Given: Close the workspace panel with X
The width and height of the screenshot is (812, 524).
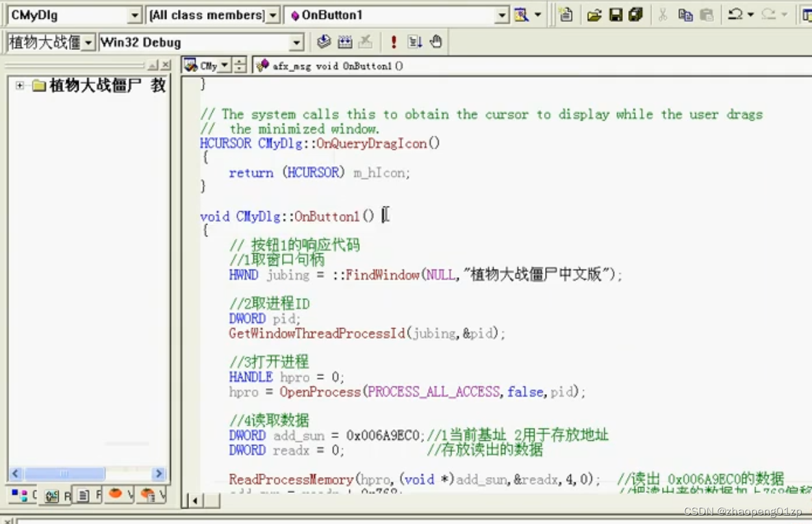Looking at the screenshot, I should coord(166,65).
